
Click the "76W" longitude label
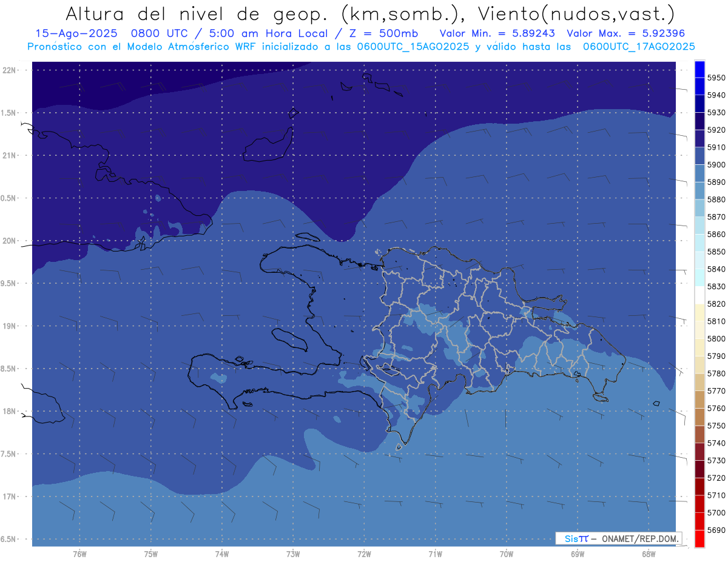coord(79,554)
